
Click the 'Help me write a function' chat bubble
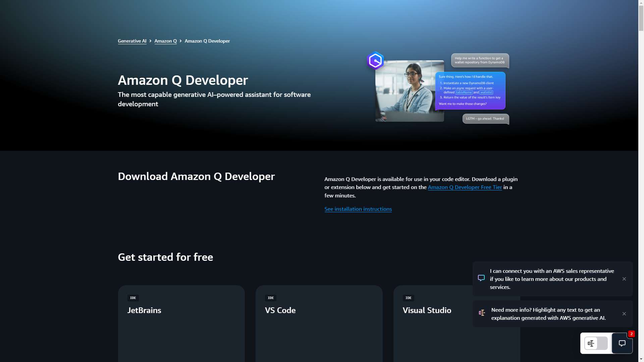(480, 60)
